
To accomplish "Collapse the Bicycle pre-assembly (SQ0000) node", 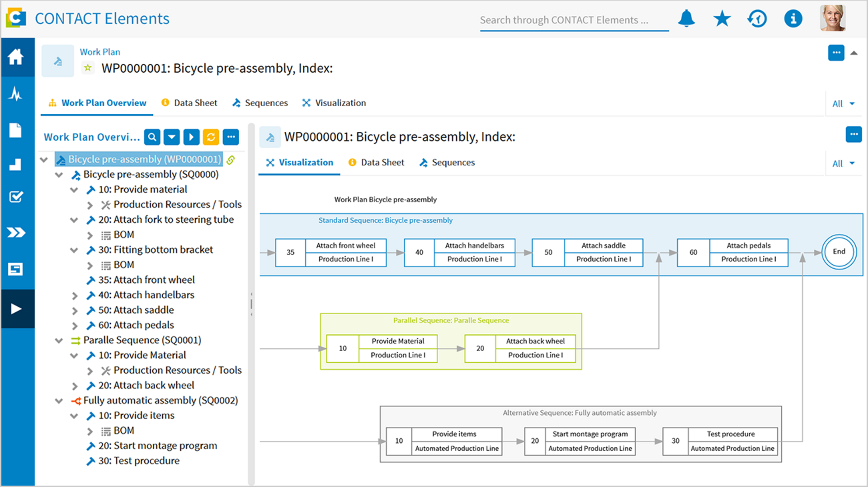I will tap(59, 175).
